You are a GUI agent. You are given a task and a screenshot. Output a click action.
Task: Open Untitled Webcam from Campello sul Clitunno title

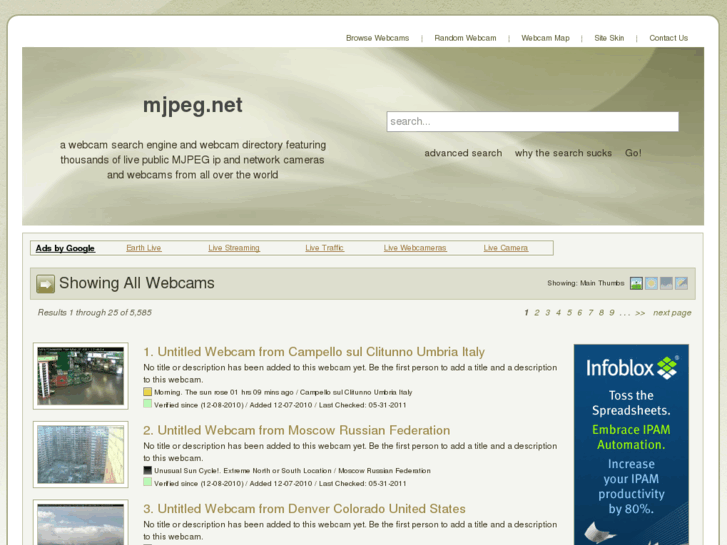314,352
